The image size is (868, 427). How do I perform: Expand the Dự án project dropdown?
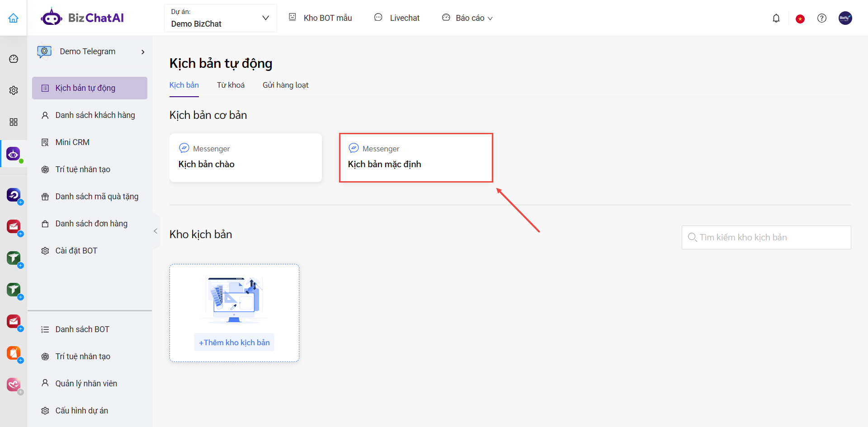click(220, 18)
